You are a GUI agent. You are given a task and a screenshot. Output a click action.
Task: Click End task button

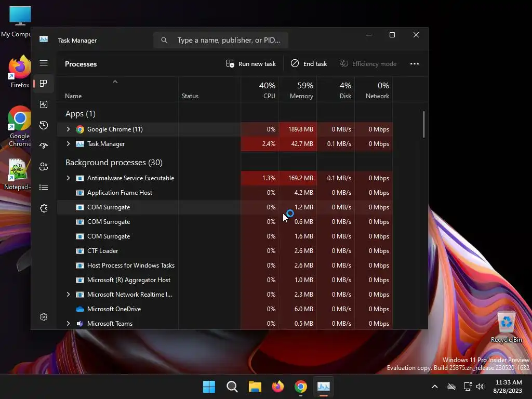pyautogui.click(x=309, y=64)
